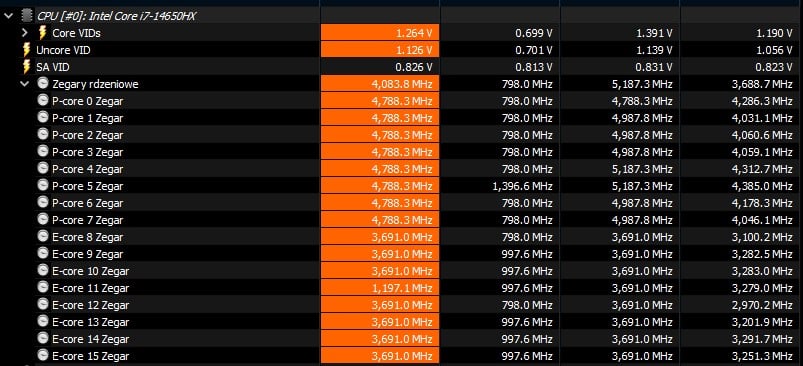
Task: Collapse the CPU [#0] Intel Core i7-14650HX node
Action: (x=8, y=16)
